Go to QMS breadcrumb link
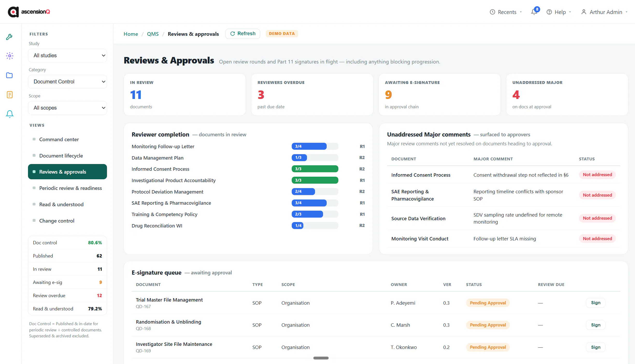Screen dimensions: 635x364 click(x=153, y=34)
